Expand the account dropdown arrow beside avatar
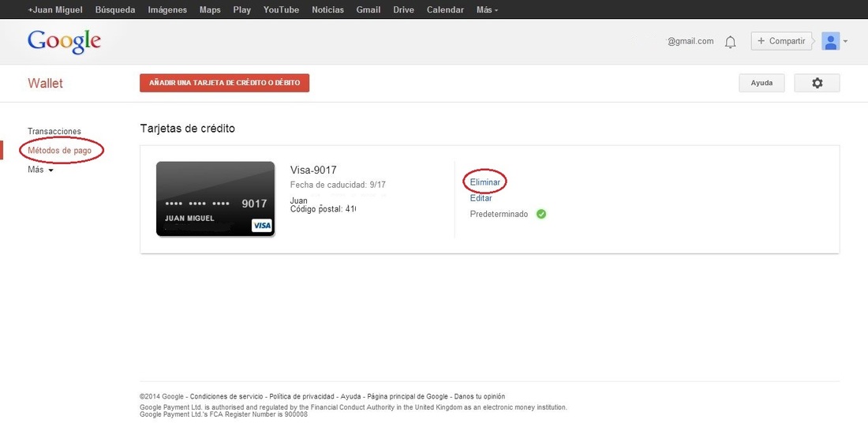Image resolution: width=868 pixels, height=423 pixels. coord(845,42)
